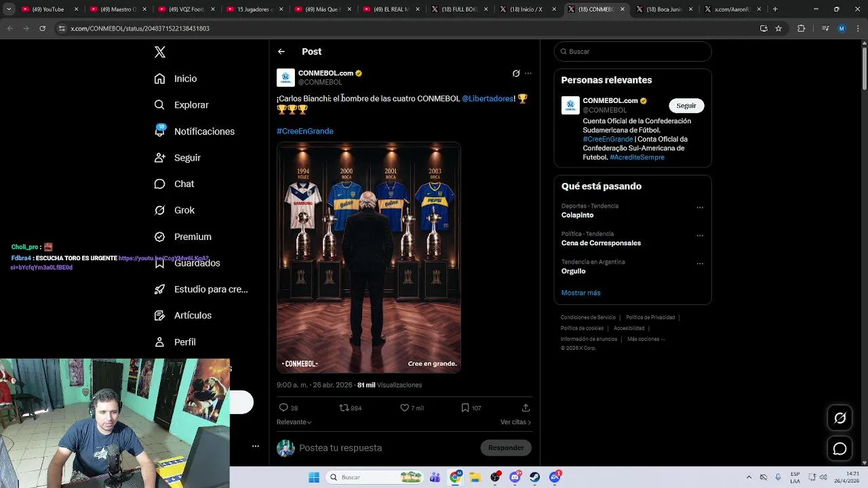
Task: Click Política de Privacidad footer link
Action: click(650, 317)
